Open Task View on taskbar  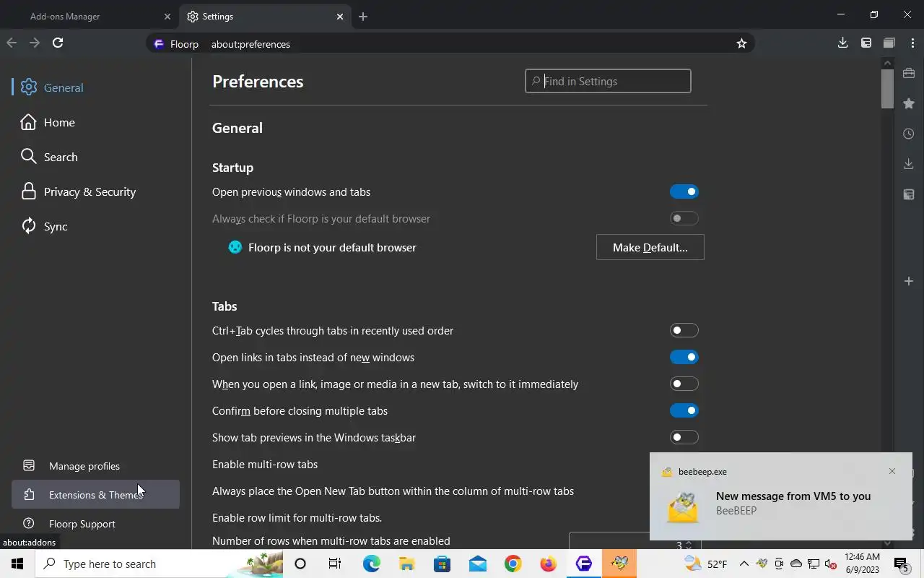click(x=335, y=564)
